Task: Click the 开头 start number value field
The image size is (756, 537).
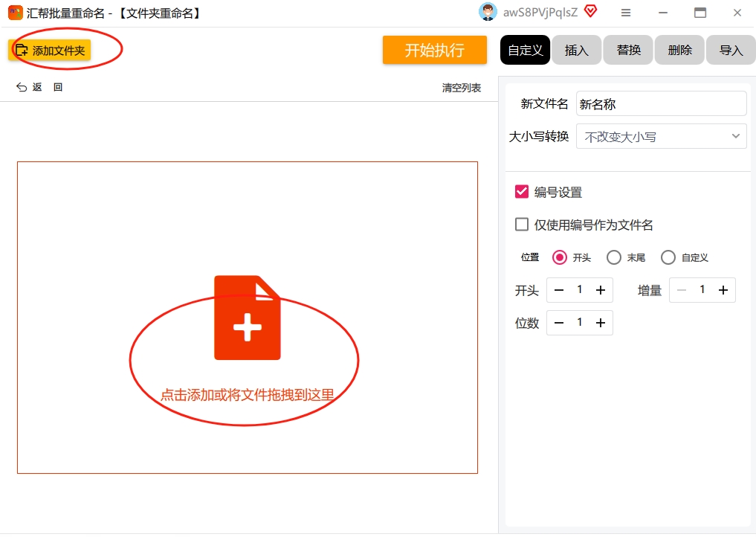Action: click(x=580, y=289)
